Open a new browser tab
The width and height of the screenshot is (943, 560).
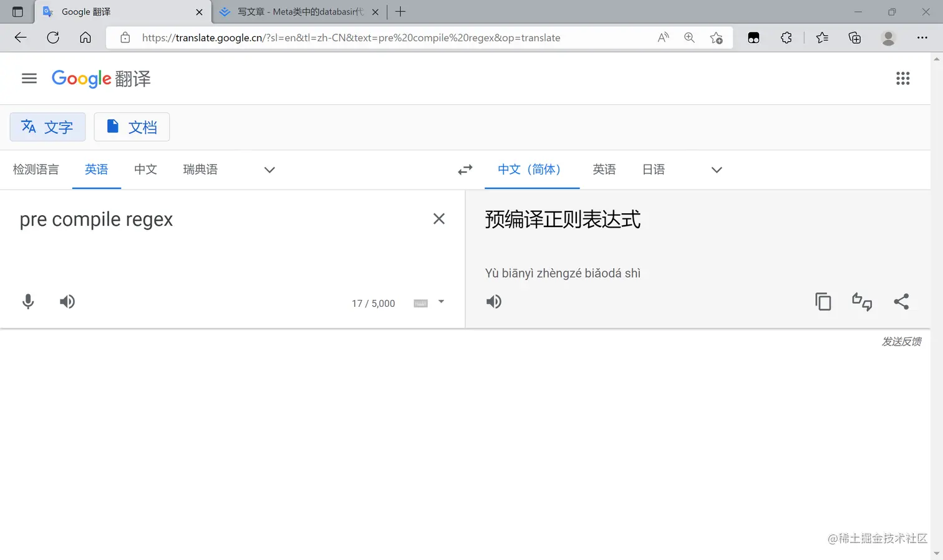tap(400, 12)
